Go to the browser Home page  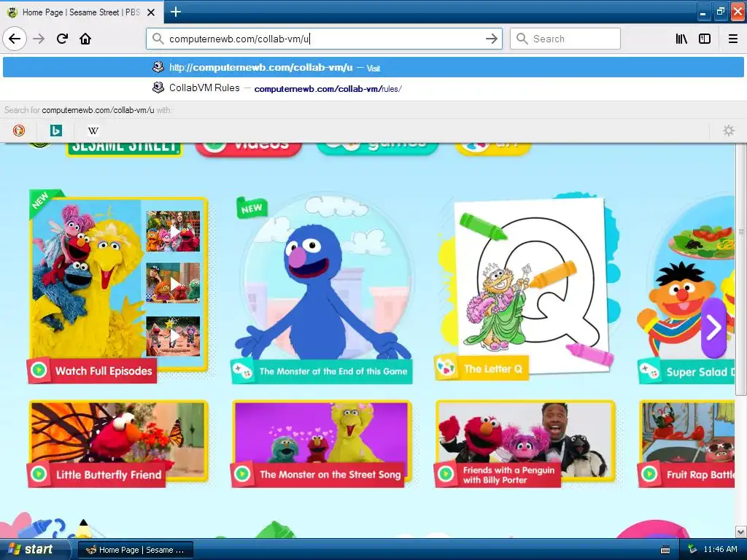(x=85, y=39)
